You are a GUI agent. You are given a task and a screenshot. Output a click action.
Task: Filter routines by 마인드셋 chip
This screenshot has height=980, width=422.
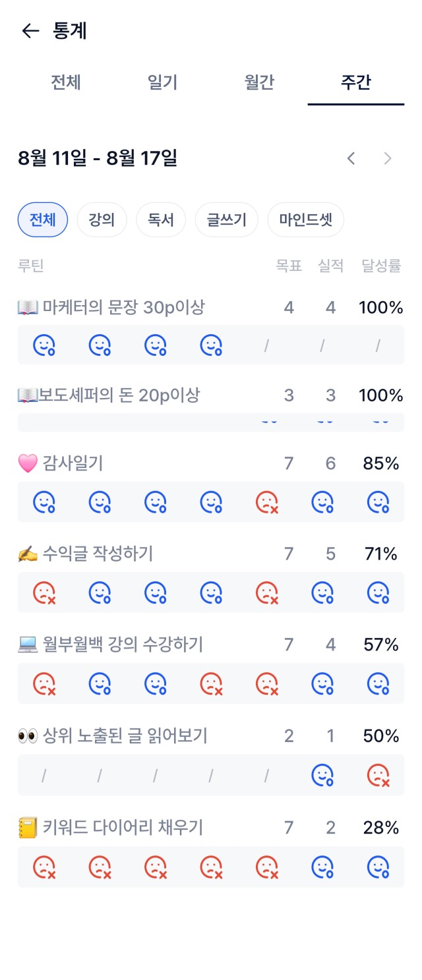305,219
